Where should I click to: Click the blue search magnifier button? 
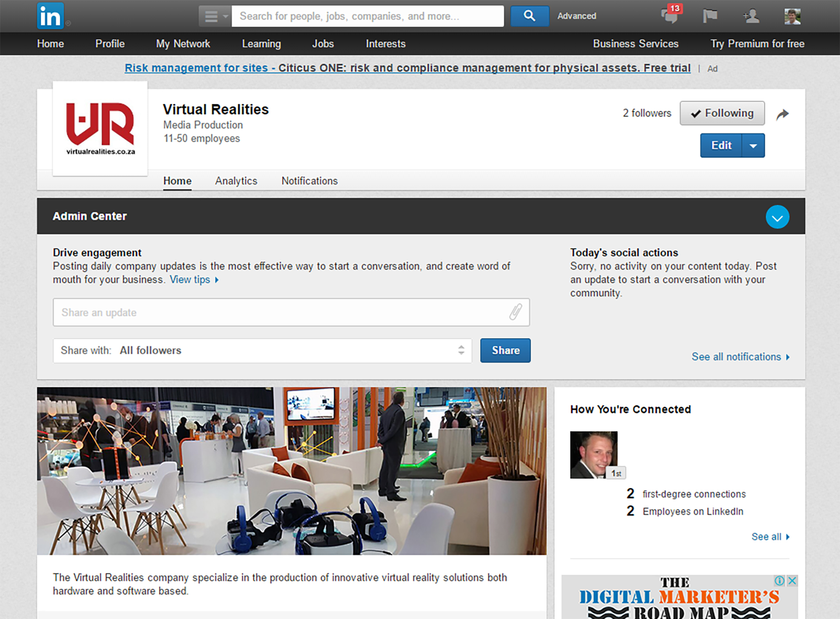coord(529,16)
